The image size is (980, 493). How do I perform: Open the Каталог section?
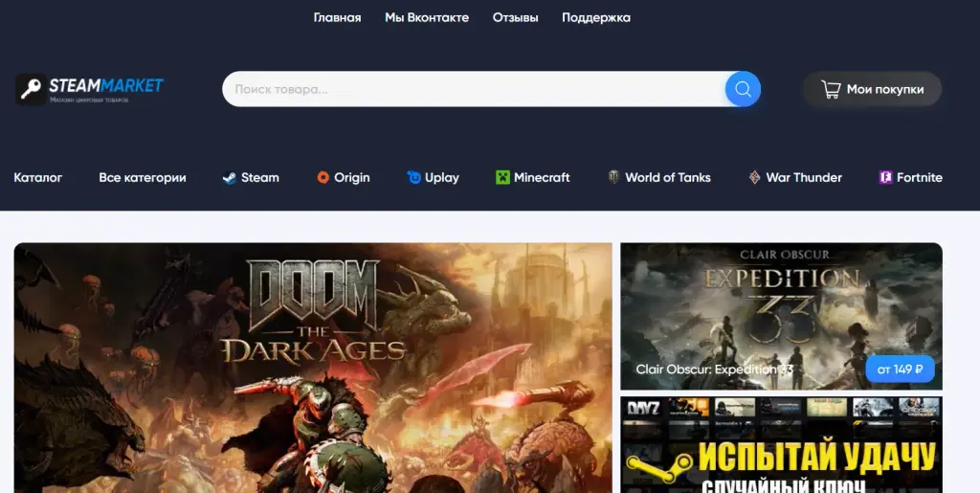[x=38, y=177]
